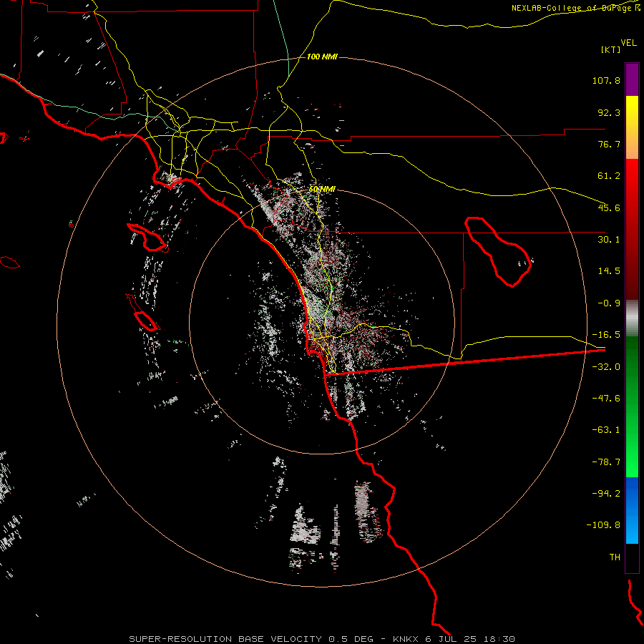Pick the gray near-zero segment of the scale
Image resolution: width=644 pixels, height=644 pixels.
coord(632,318)
